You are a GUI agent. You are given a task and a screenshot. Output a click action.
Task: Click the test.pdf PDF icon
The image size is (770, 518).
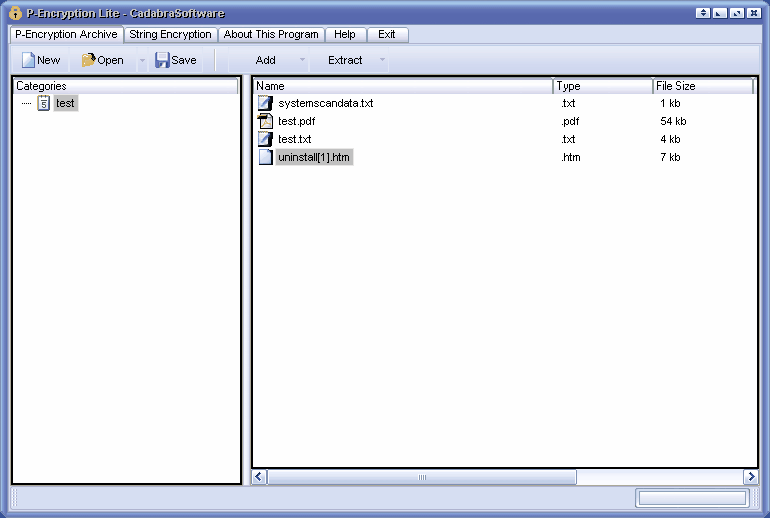point(265,121)
